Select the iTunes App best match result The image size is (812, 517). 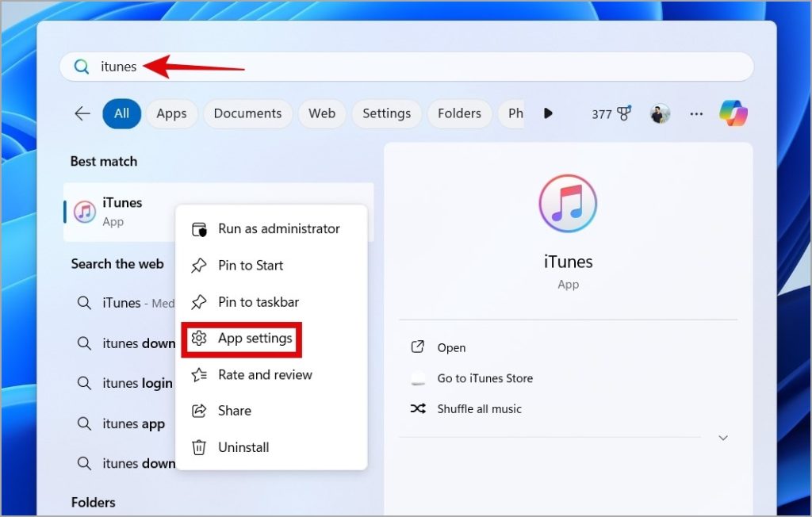[x=219, y=212]
